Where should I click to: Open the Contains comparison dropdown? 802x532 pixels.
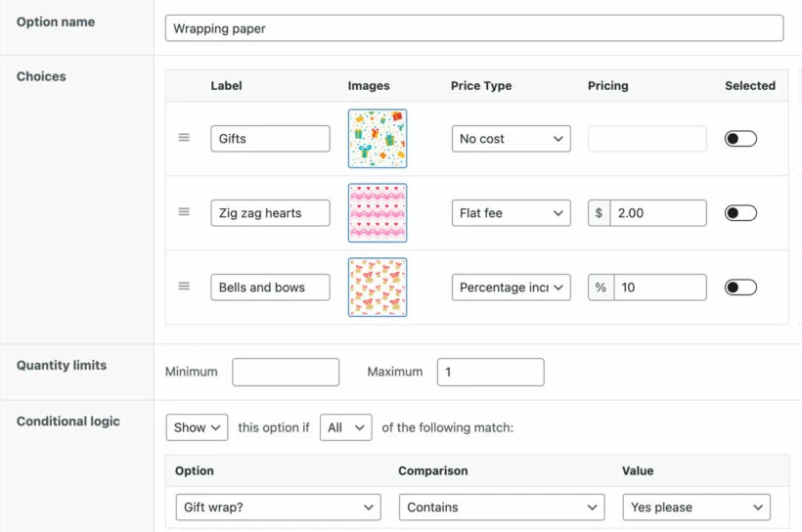502,507
